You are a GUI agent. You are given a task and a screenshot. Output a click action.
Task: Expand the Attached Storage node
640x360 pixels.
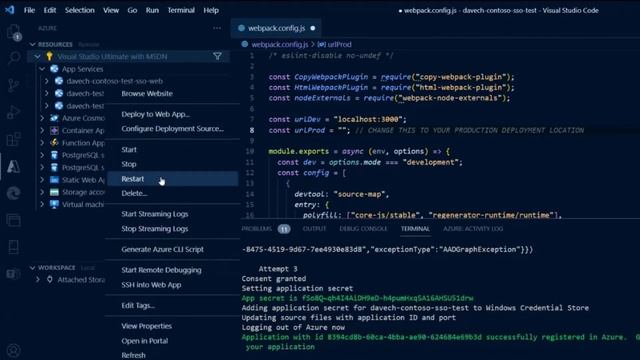coord(38,280)
